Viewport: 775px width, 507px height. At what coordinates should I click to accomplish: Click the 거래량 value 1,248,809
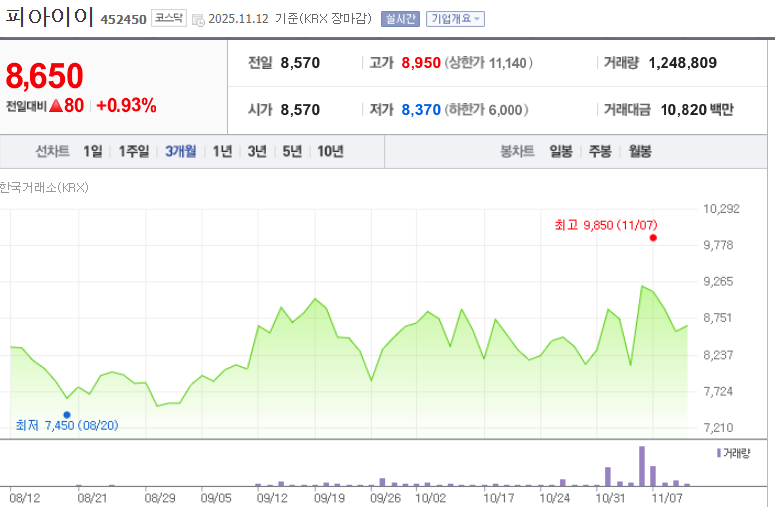[682, 63]
